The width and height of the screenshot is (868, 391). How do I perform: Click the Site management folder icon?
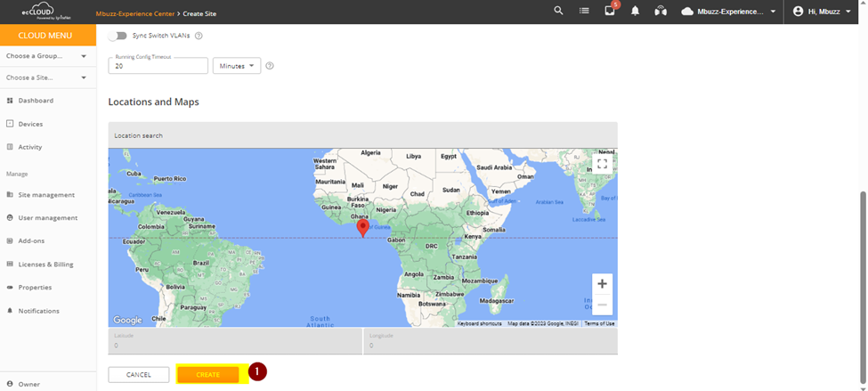point(10,194)
